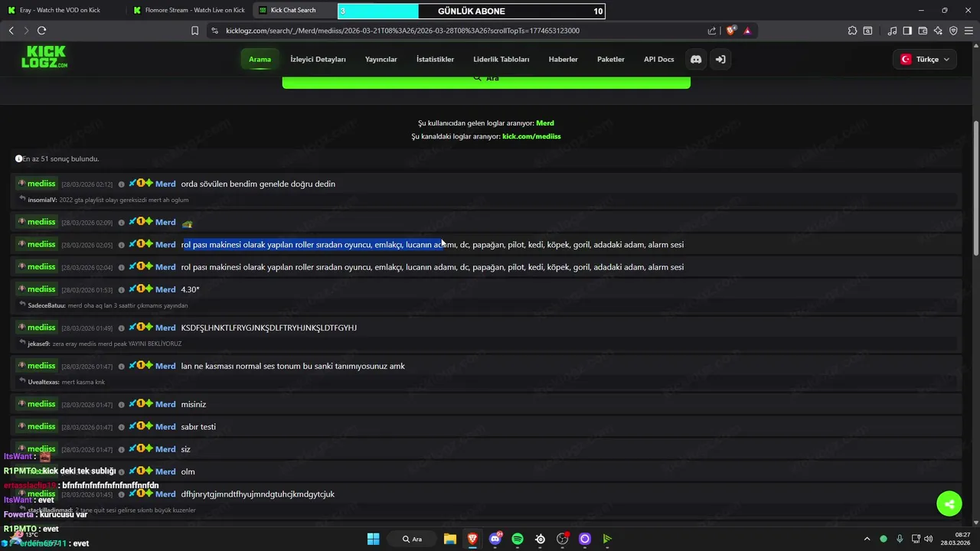The width and height of the screenshot is (980, 551).
Task: Click jekase9 replied message text
Action: (117, 344)
